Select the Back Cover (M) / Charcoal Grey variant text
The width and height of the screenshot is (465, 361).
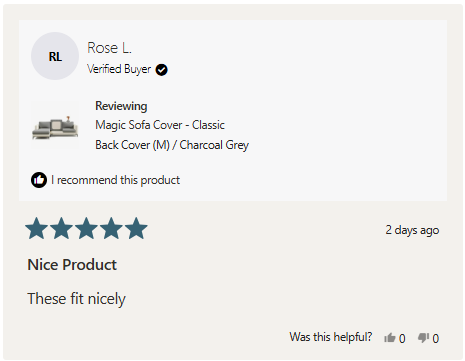click(172, 145)
